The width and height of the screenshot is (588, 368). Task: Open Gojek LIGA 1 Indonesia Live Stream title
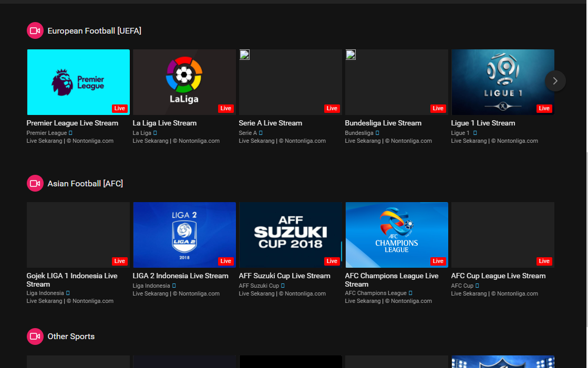point(72,280)
